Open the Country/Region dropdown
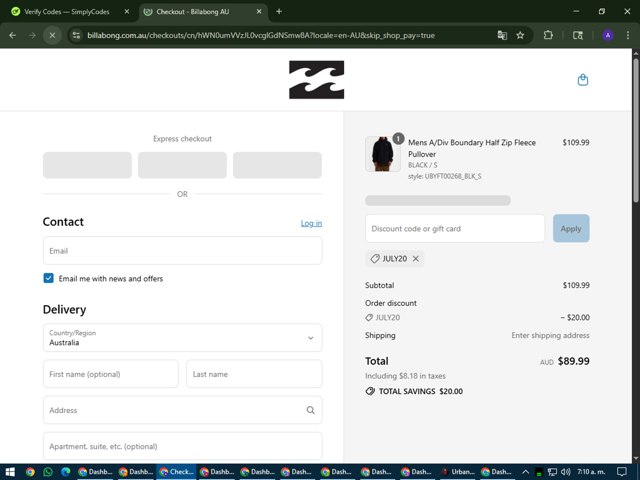The image size is (640, 480). tap(182, 338)
